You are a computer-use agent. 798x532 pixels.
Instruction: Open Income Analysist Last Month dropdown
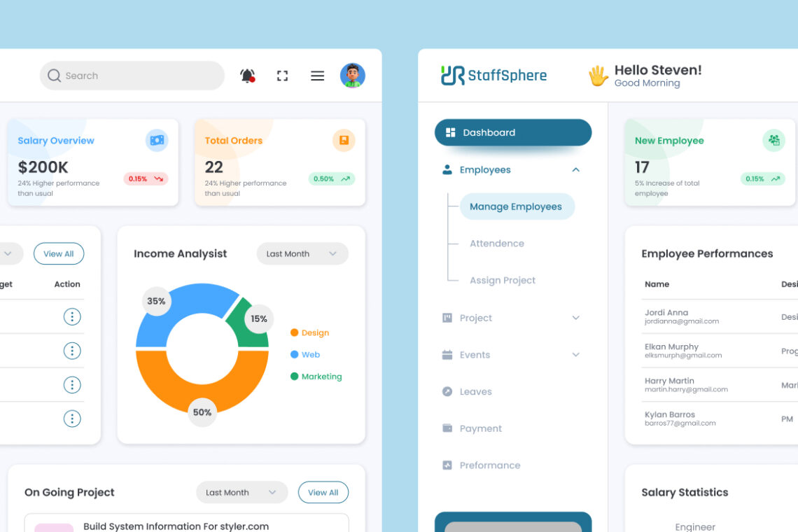click(x=302, y=253)
